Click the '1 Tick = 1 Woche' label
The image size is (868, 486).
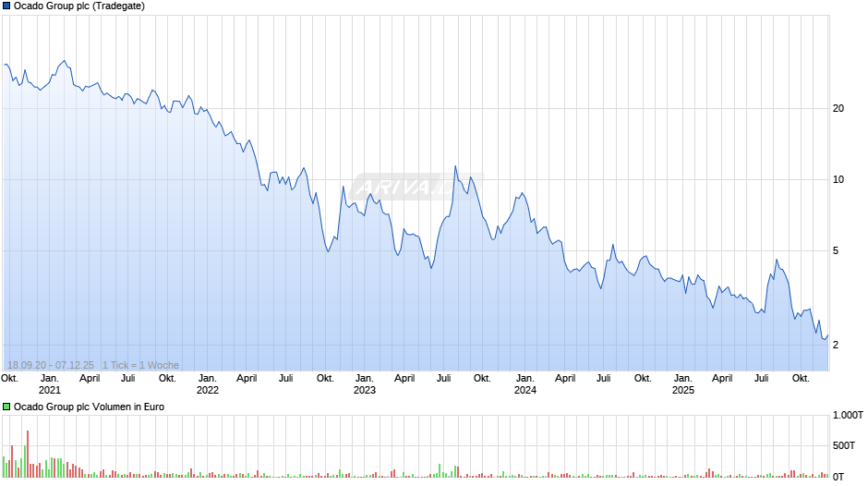click(x=140, y=365)
